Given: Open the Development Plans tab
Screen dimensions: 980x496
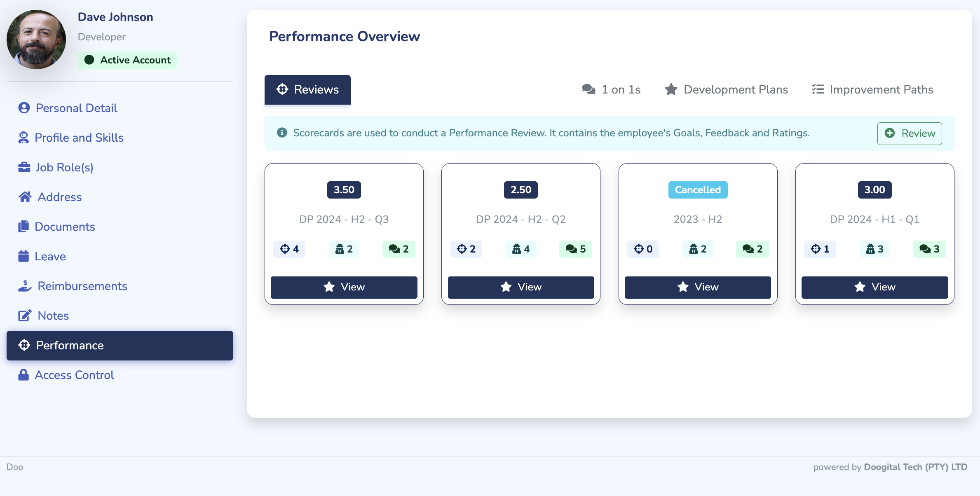Looking at the screenshot, I should point(726,89).
